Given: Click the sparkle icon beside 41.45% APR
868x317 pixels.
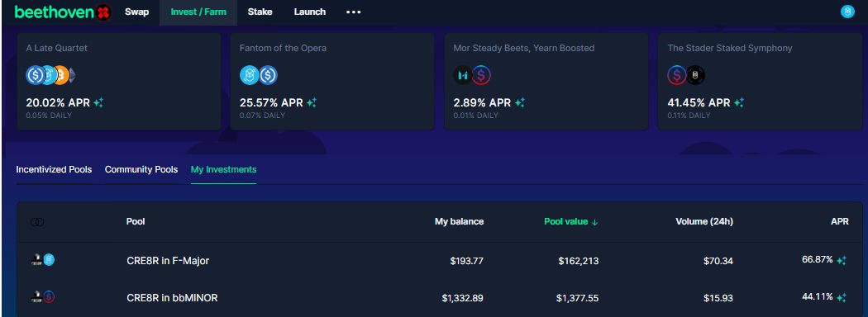Looking at the screenshot, I should (739, 102).
